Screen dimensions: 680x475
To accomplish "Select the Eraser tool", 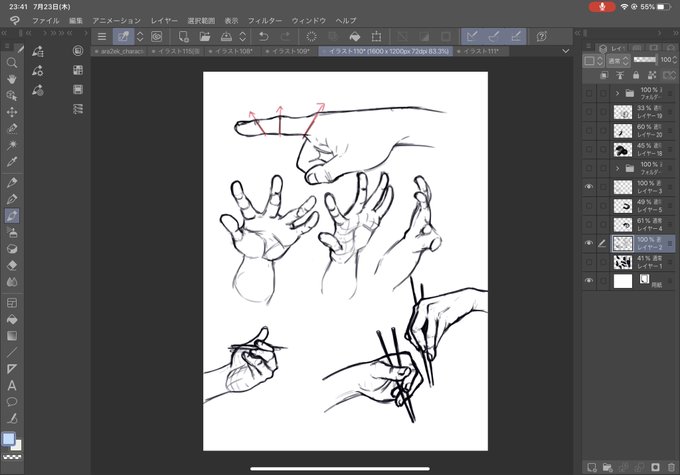I will [12, 265].
